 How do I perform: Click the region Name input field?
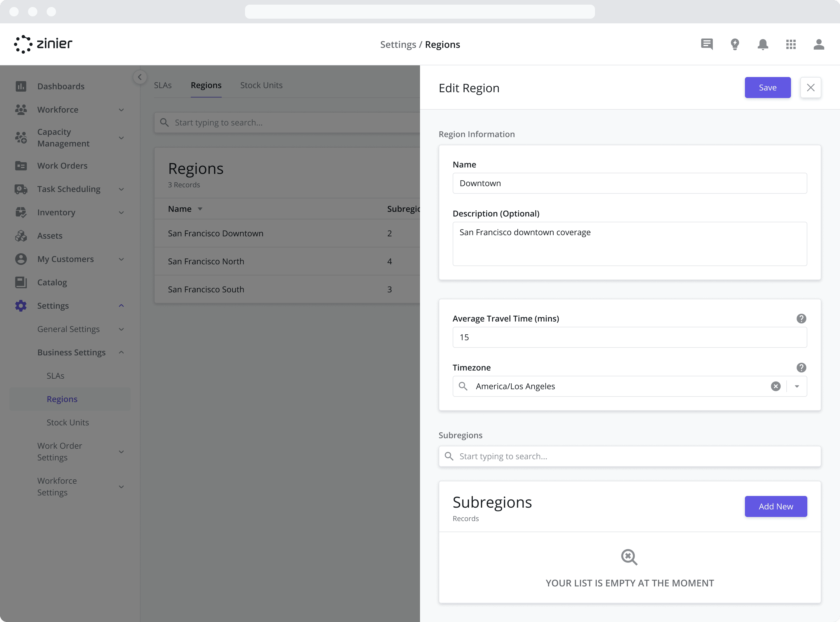(630, 184)
